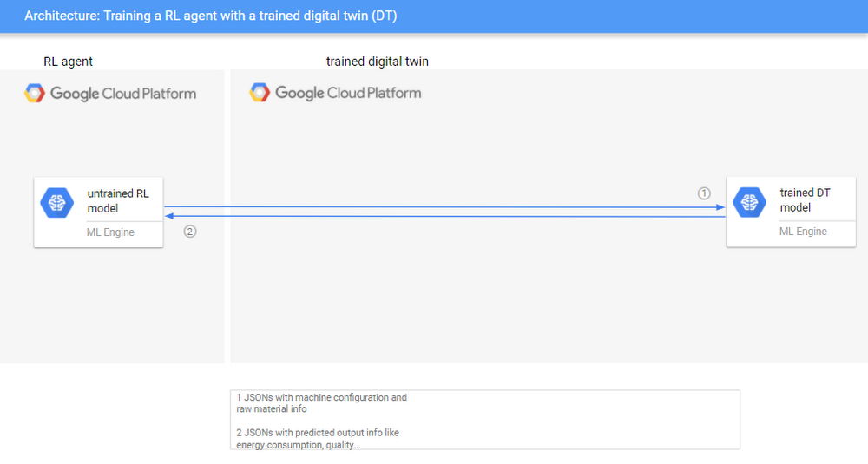This screenshot has width=868, height=464.
Task: Click "ML Engine" under trained DT model
Action: tap(803, 232)
